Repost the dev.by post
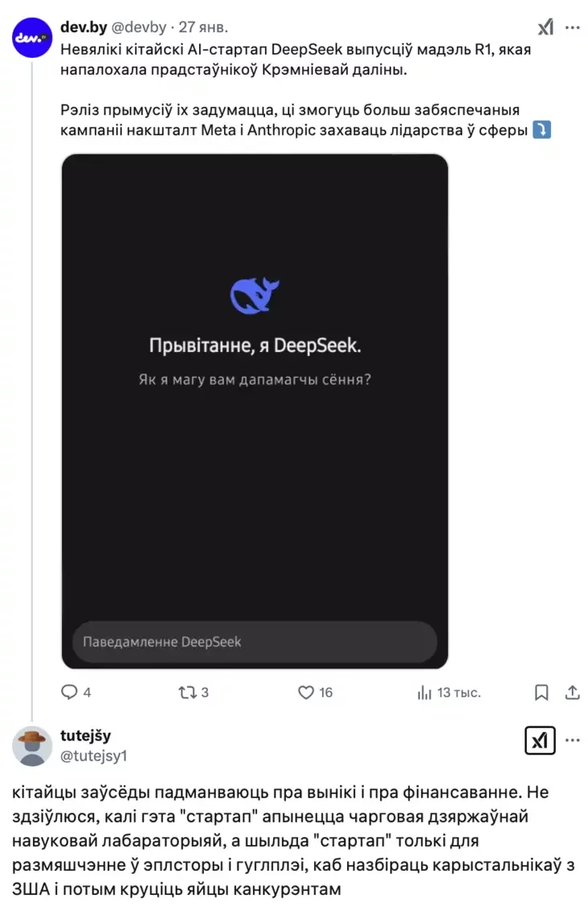Image resolution: width=588 pixels, height=907 pixels. (187, 692)
